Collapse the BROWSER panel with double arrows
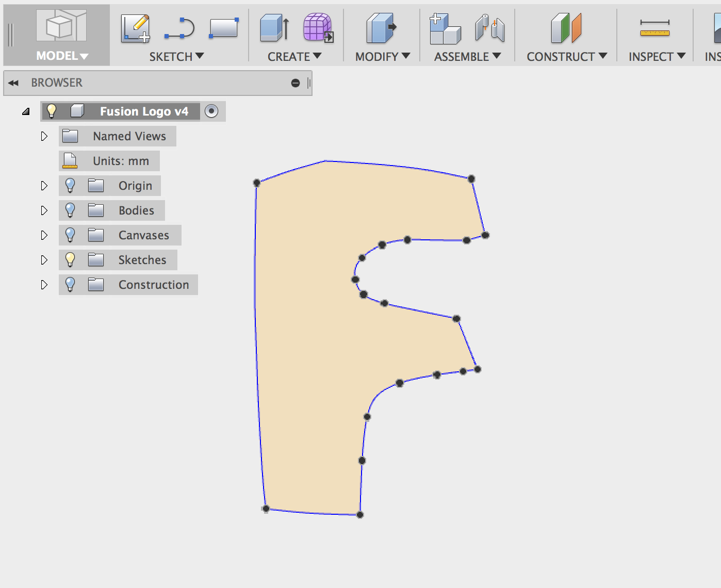Image resolution: width=721 pixels, height=588 pixels. point(13,83)
